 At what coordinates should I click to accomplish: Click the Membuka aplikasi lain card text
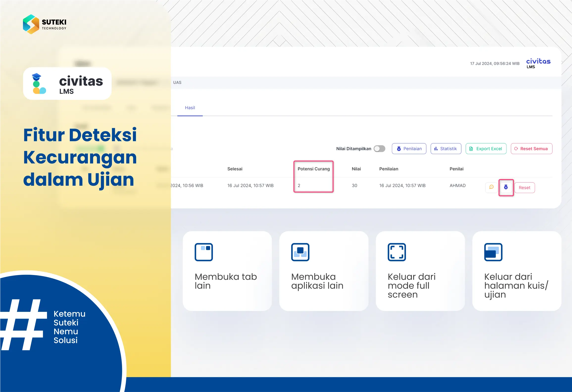coord(317,281)
